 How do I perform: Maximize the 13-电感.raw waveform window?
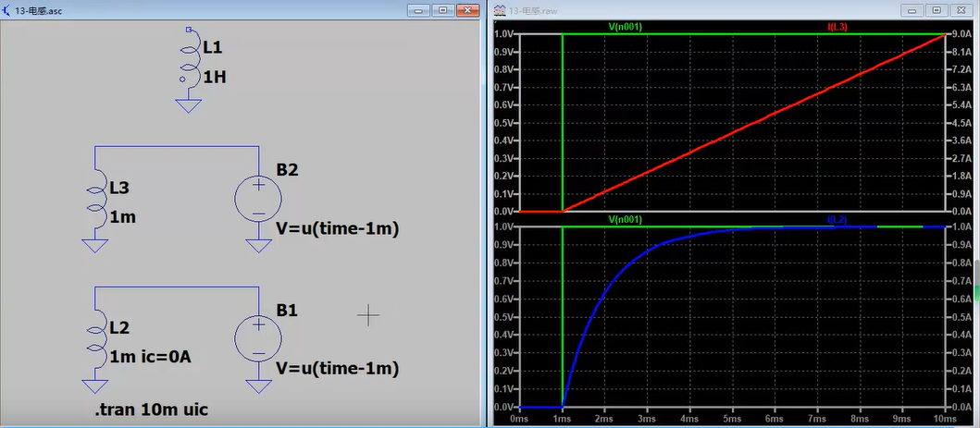(x=937, y=10)
